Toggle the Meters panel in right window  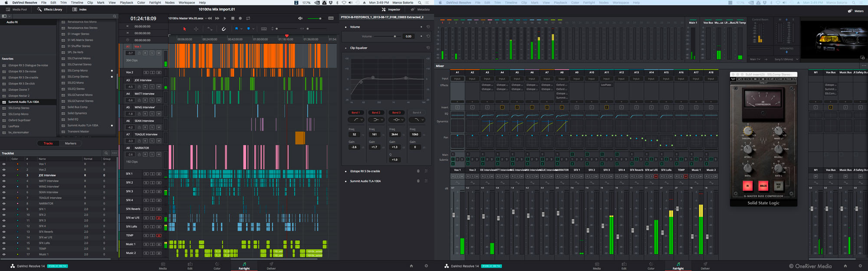(x=856, y=11)
